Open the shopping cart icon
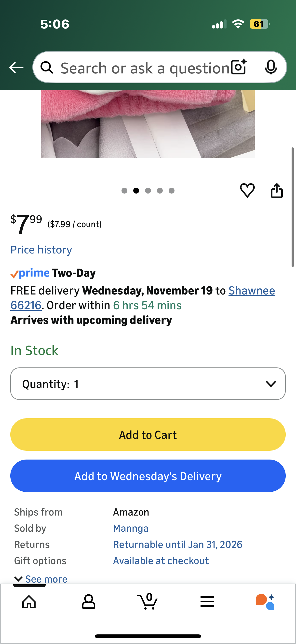 point(148,602)
